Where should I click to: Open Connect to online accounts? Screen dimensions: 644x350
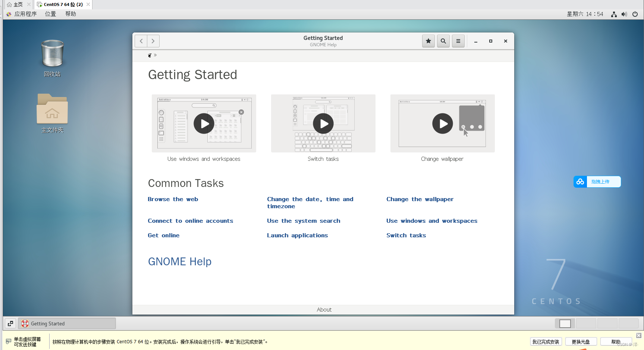click(191, 221)
